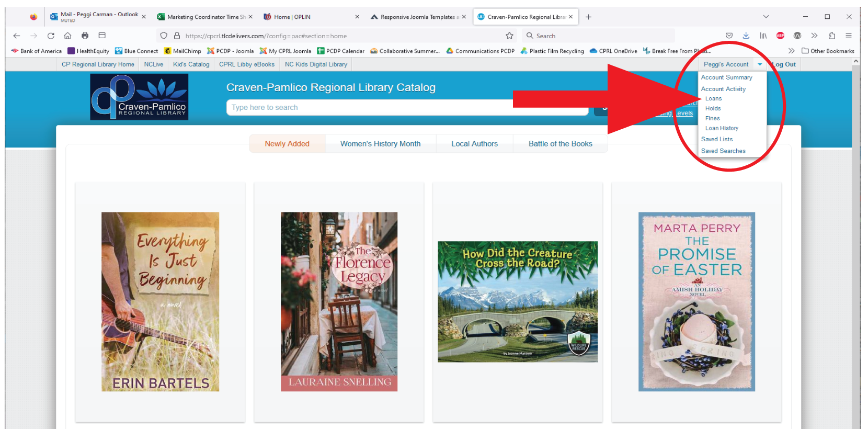Open PCDP - Joomla bookmark
The height and width of the screenshot is (429, 868).
point(230,51)
